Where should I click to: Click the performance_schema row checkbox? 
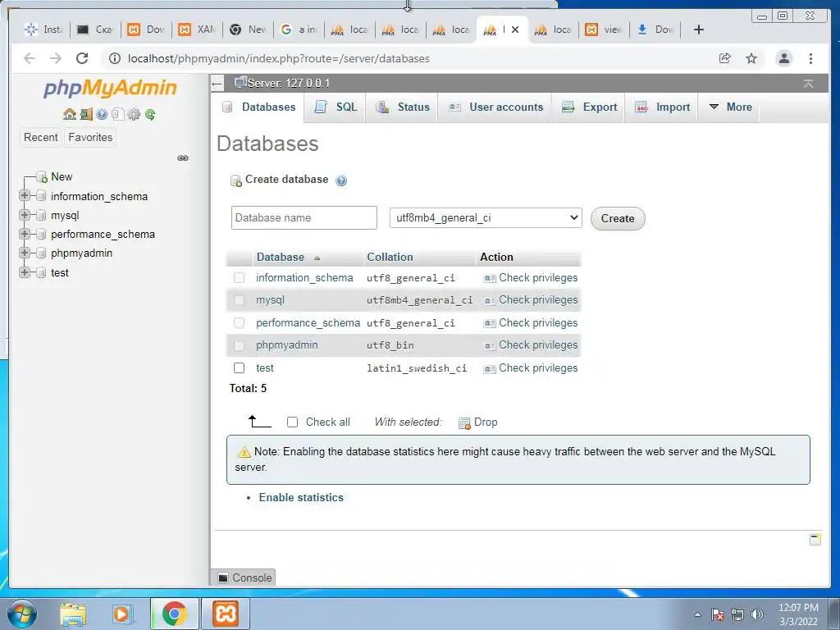(239, 323)
